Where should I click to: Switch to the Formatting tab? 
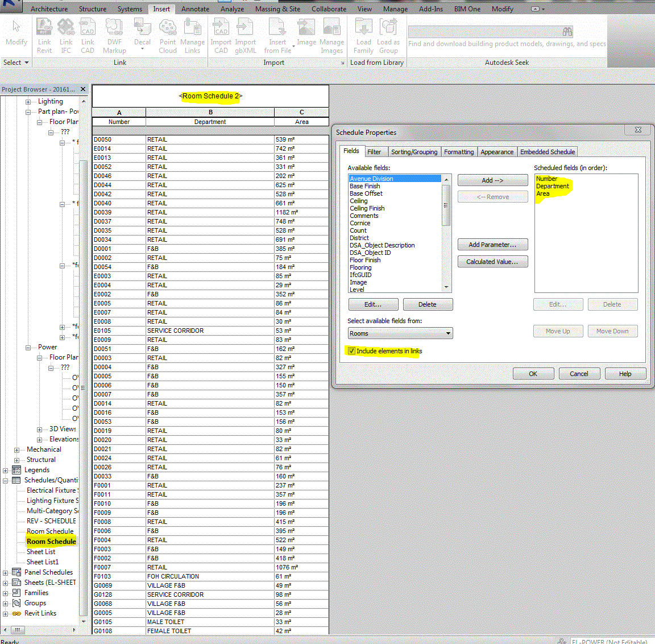click(459, 152)
